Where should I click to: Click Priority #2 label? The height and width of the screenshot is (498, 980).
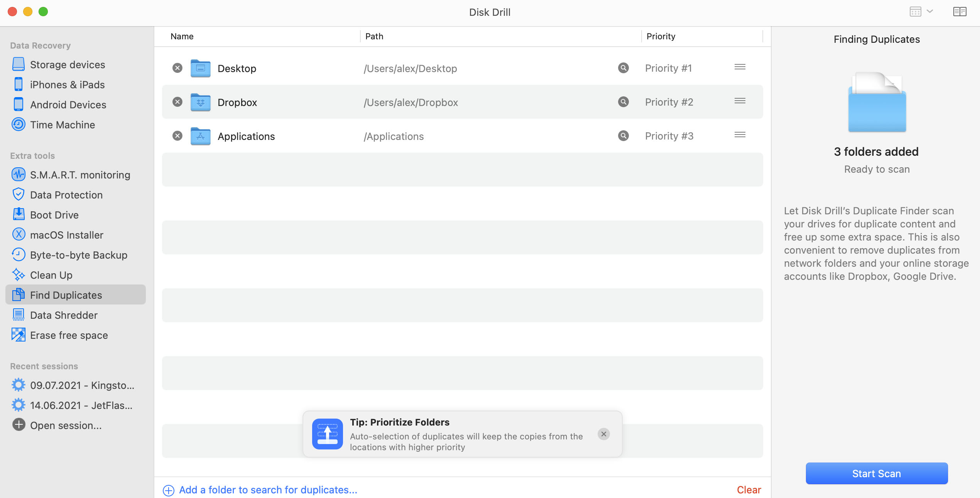(x=669, y=102)
